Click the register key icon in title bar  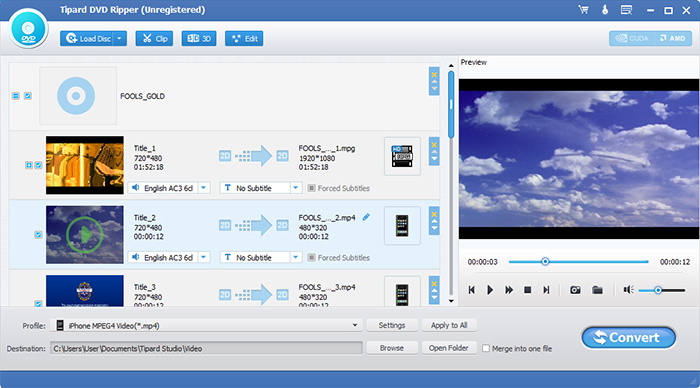[x=605, y=10]
